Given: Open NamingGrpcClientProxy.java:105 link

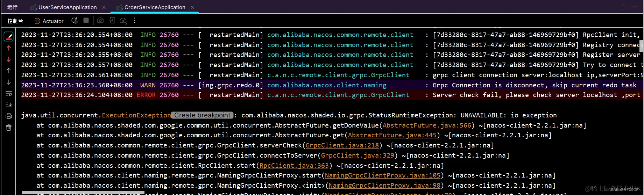Looking at the screenshot, I should (383, 175).
